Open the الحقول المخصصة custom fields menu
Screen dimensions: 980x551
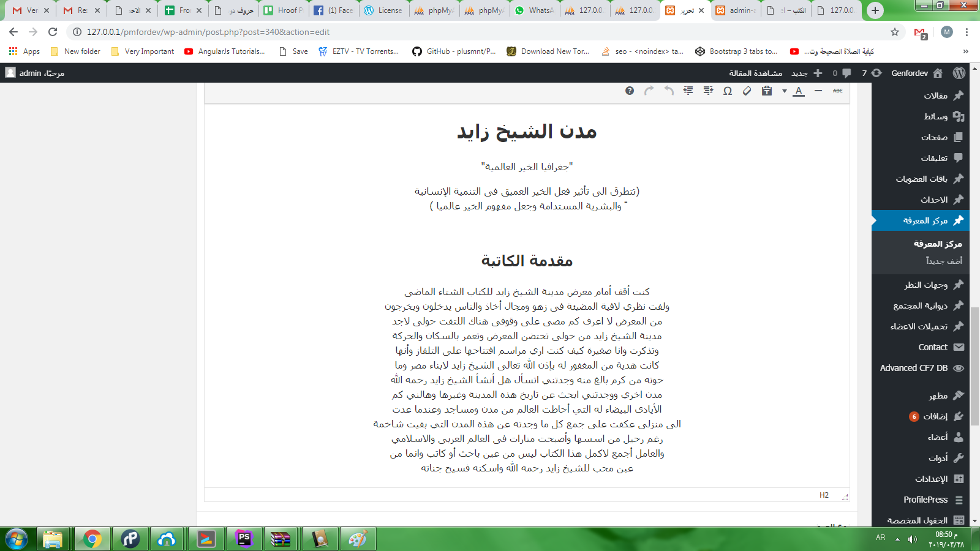click(921, 520)
